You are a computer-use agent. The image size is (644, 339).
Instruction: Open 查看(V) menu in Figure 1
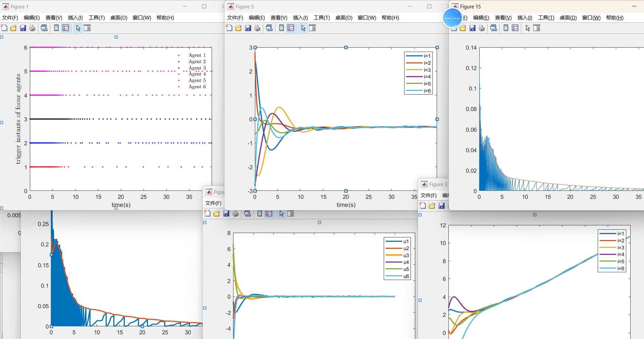54,17
